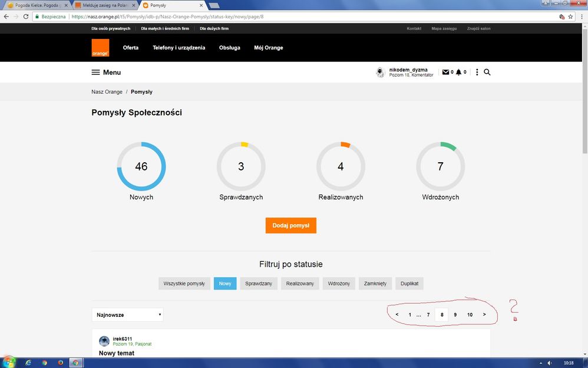Viewport: 588px width, 368px height.
Task: Select Wszystkie pomysły filter
Action: pos(184,284)
